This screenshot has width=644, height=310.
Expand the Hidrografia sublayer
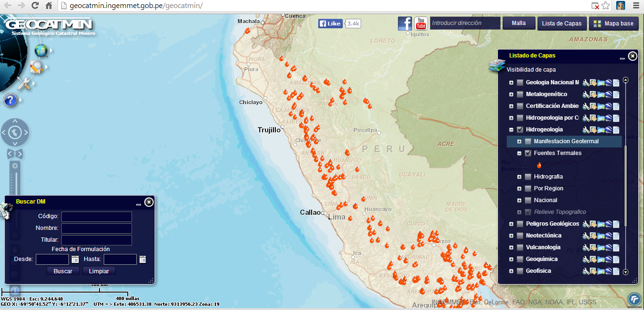pyautogui.click(x=519, y=177)
